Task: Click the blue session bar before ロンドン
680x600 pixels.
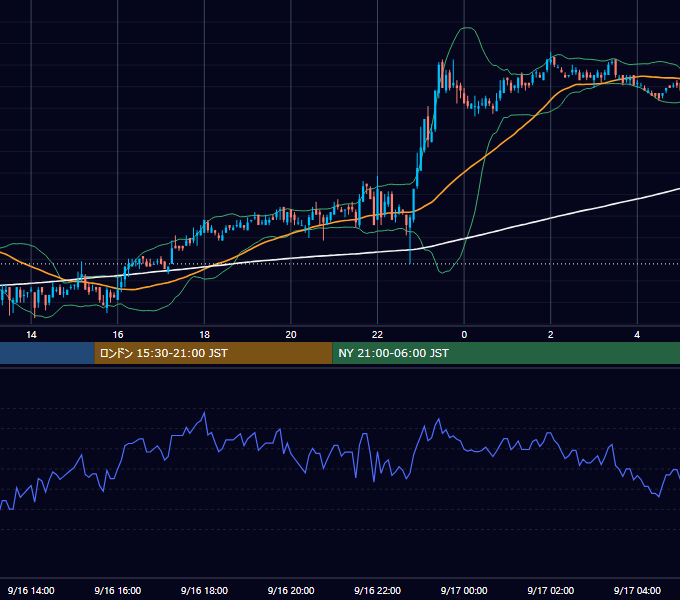Action: pyautogui.click(x=47, y=353)
